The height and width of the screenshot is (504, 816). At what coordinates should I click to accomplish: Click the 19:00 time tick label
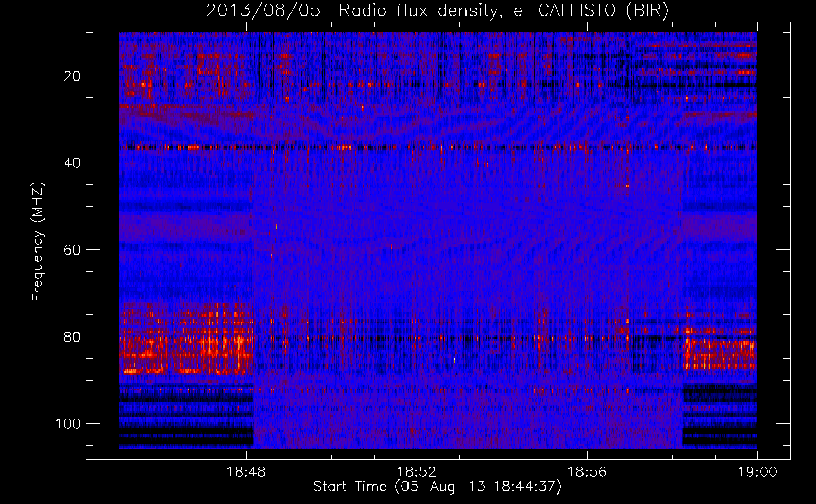757,472
